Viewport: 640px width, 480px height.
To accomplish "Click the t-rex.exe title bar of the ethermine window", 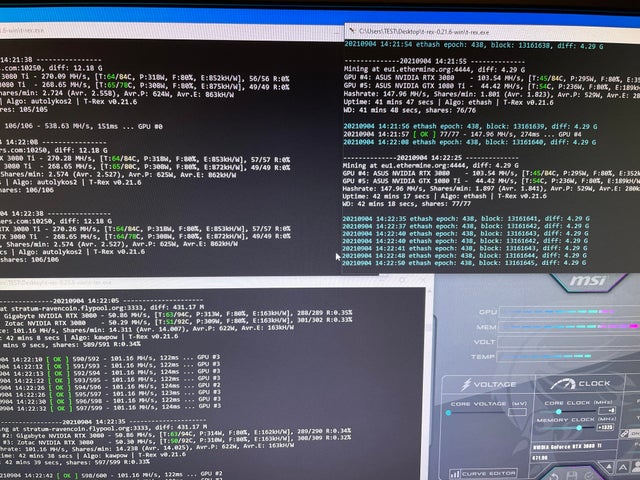I will [x=492, y=31].
